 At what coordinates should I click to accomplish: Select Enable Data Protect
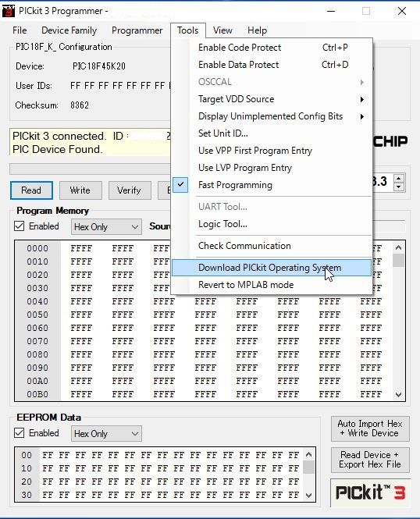[x=272, y=65]
